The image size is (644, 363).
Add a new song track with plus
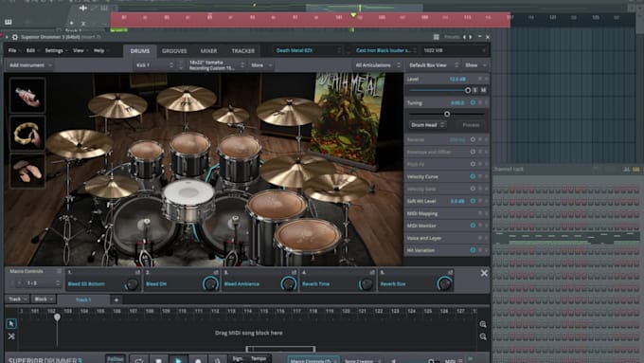tap(116, 299)
